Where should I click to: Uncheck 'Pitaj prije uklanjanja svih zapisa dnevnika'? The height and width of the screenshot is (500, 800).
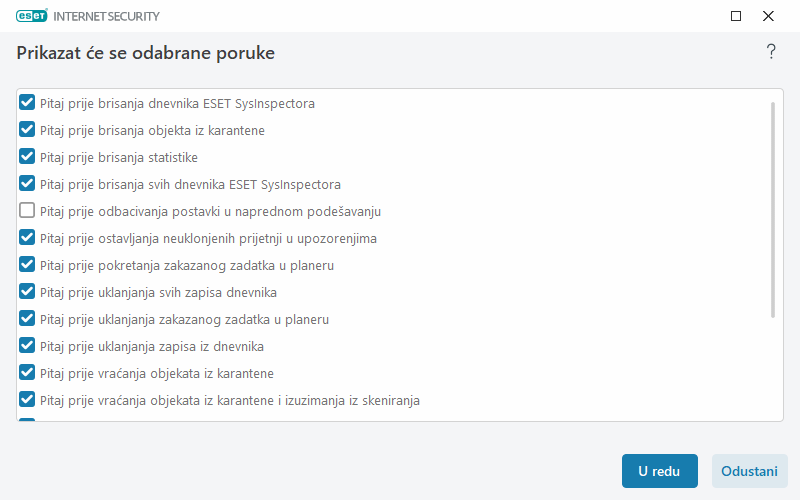coord(28,292)
